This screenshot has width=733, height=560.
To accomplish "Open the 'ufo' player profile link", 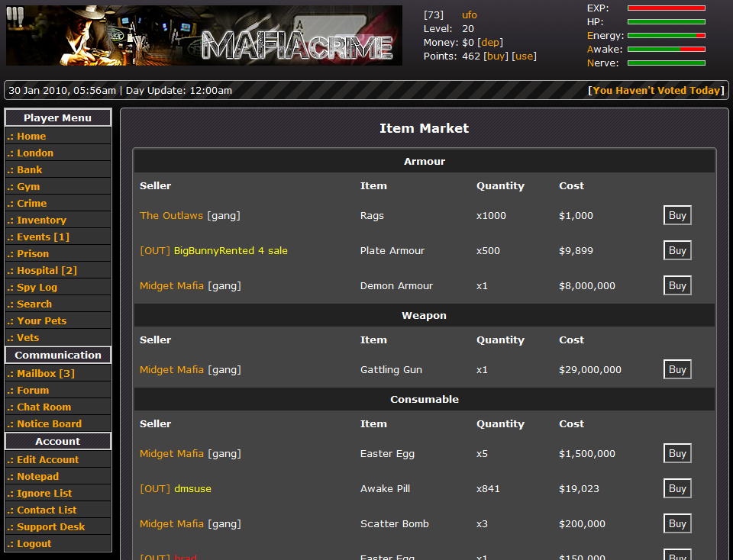I will pos(470,15).
